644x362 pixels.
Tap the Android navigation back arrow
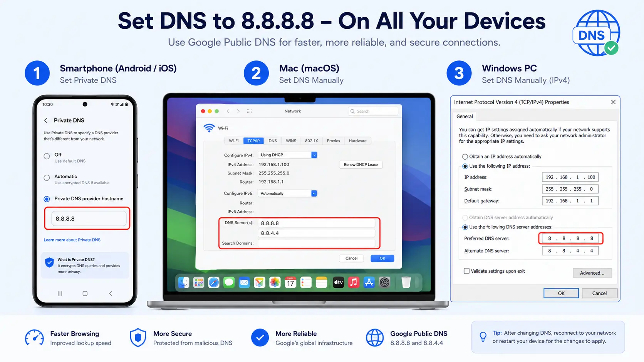pyautogui.click(x=111, y=294)
